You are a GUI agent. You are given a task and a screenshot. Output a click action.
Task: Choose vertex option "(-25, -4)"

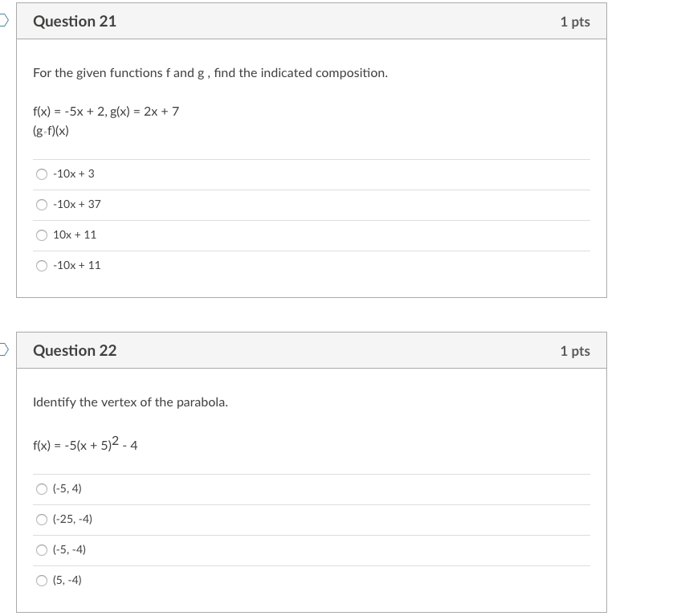pyautogui.click(x=42, y=519)
